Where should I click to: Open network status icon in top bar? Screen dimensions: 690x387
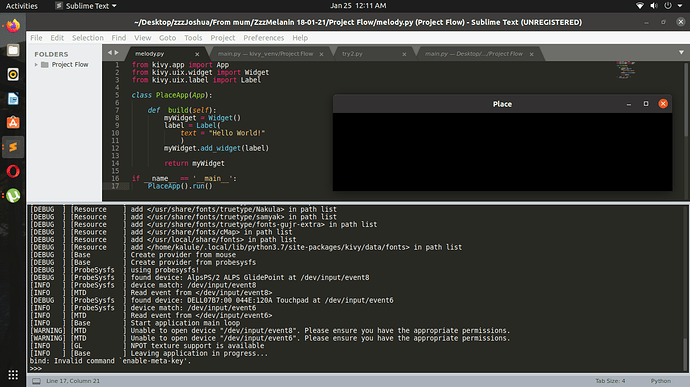(640, 6)
